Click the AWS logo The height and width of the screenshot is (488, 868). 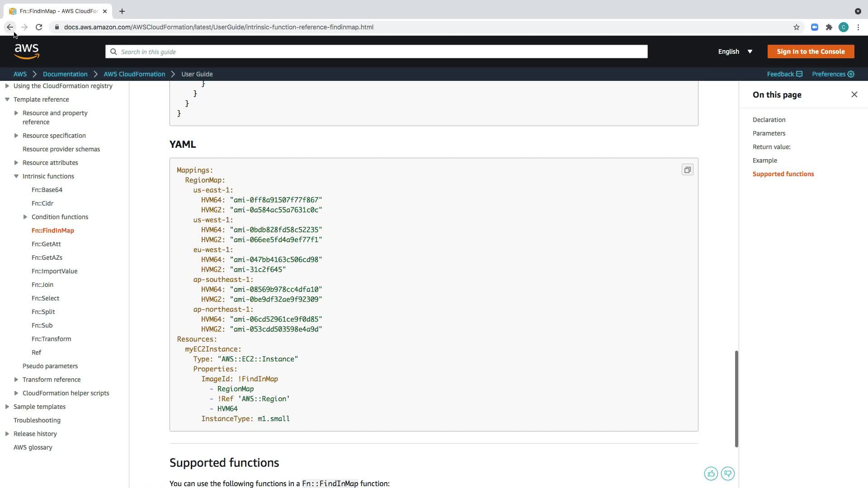(27, 52)
